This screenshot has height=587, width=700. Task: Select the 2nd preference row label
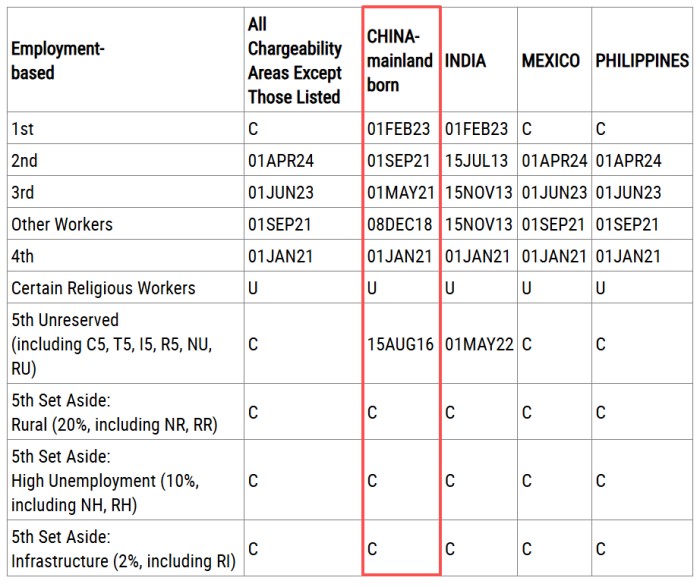[x=24, y=161]
